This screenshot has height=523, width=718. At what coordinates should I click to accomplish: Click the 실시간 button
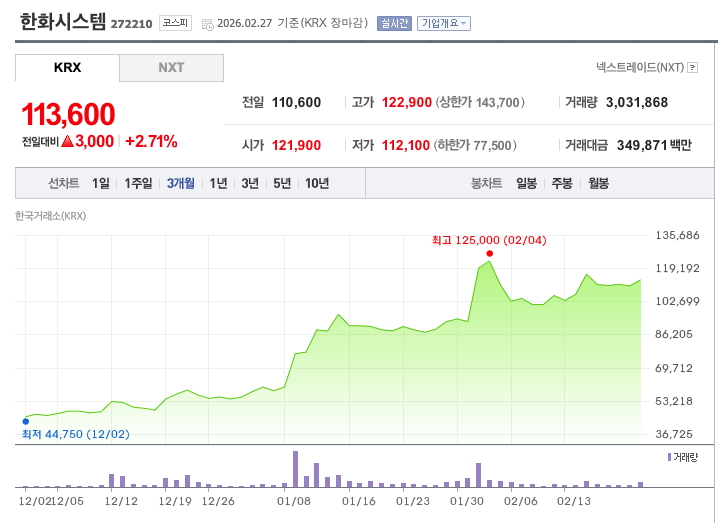(x=394, y=23)
